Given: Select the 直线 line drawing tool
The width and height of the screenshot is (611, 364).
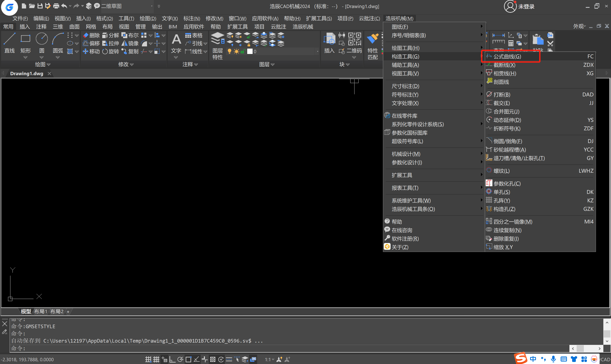Looking at the screenshot, I should [x=9, y=39].
